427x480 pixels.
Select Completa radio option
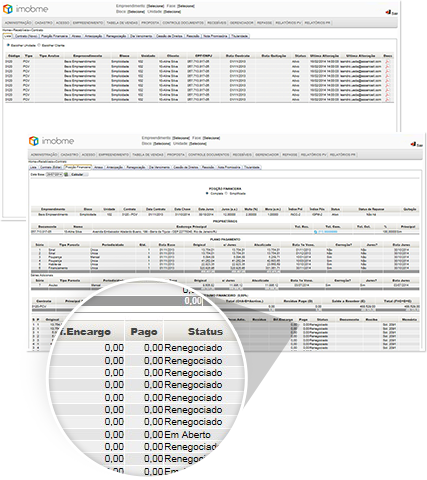[207, 193]
